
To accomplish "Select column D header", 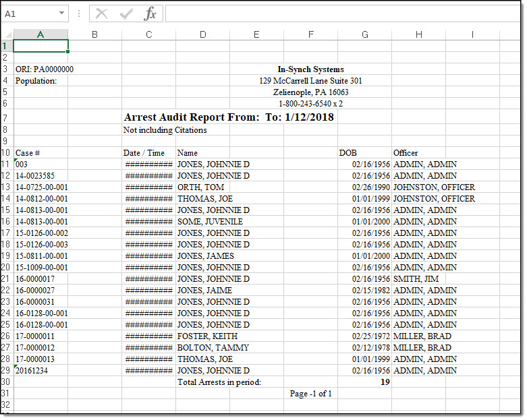I will tap(202, 34).
